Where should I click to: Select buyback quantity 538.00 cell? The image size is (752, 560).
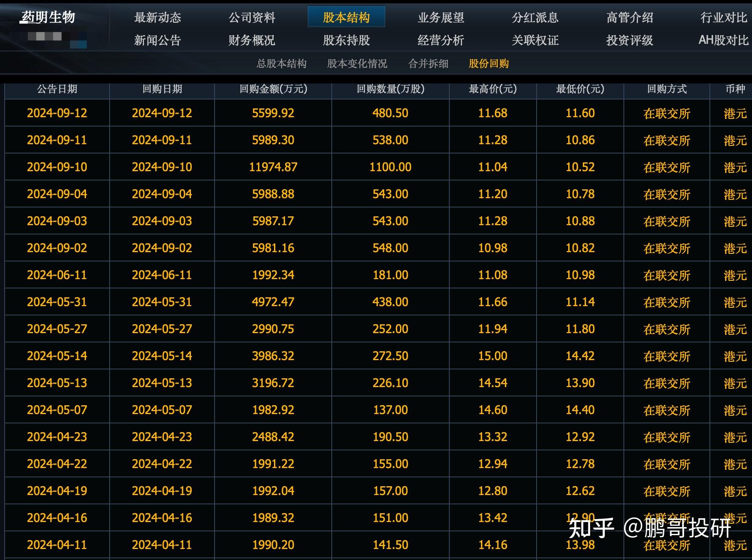391,140
